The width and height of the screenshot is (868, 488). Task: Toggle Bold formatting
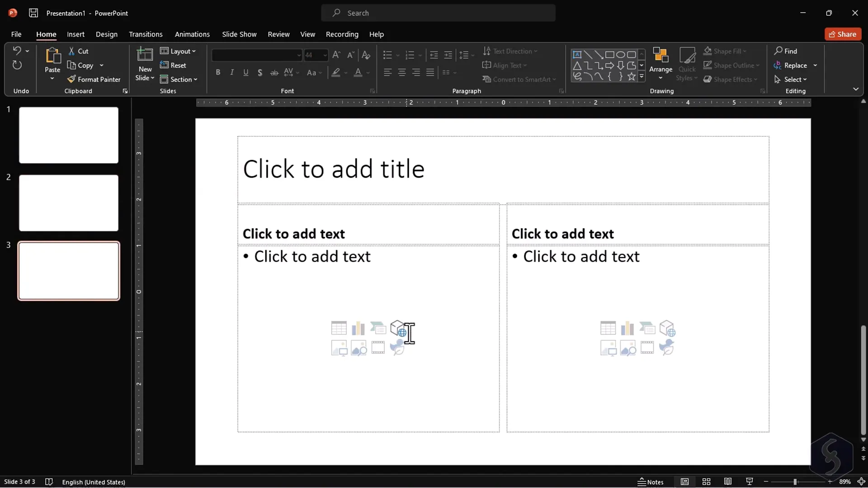tap(218, 72)
